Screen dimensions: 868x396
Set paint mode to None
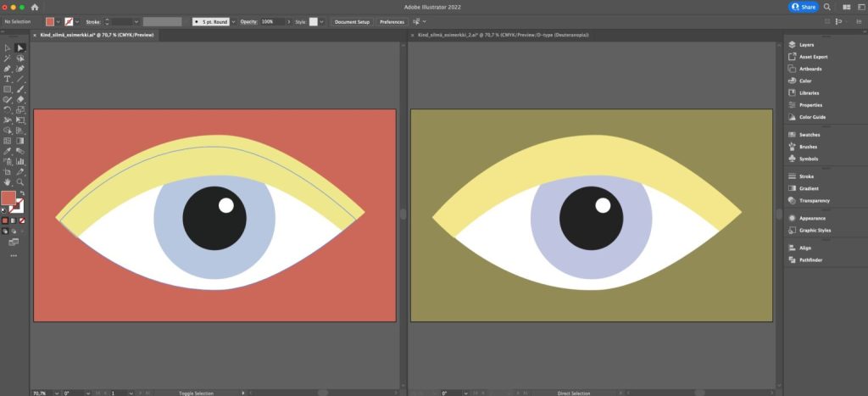pyautogui.click(x=21, y=220)
